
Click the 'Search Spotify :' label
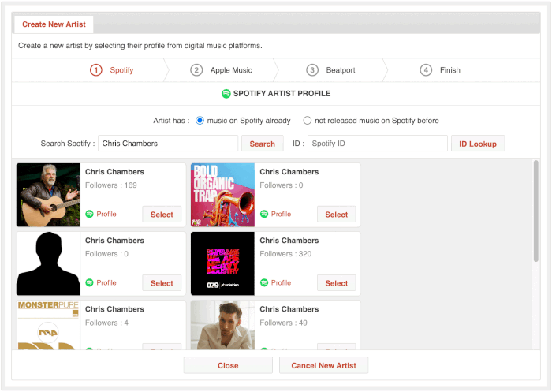(68, 144)
